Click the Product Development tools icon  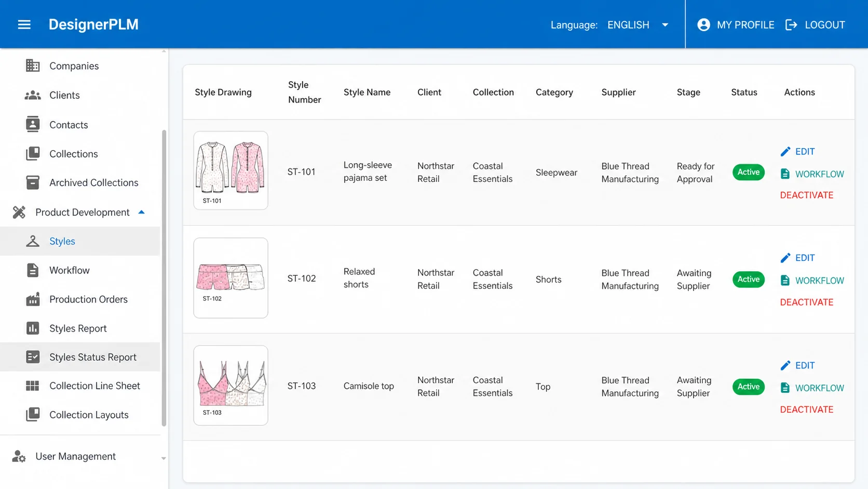[x=19, y=212]
